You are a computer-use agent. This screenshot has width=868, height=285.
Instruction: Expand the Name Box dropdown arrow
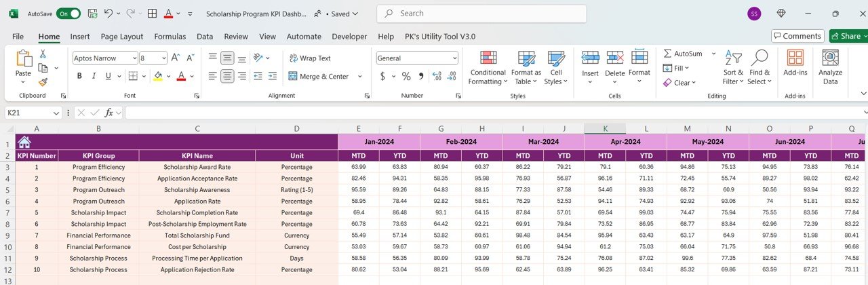point(57,113)
